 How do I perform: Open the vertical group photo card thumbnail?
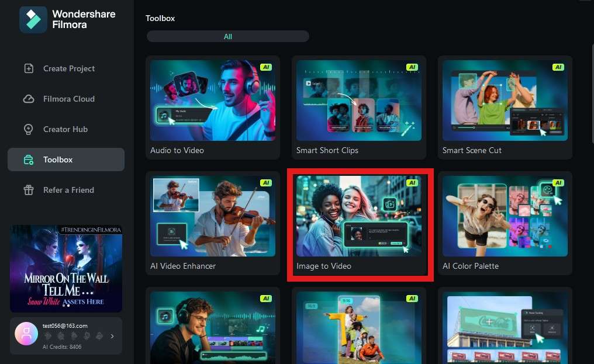[359, 328]
